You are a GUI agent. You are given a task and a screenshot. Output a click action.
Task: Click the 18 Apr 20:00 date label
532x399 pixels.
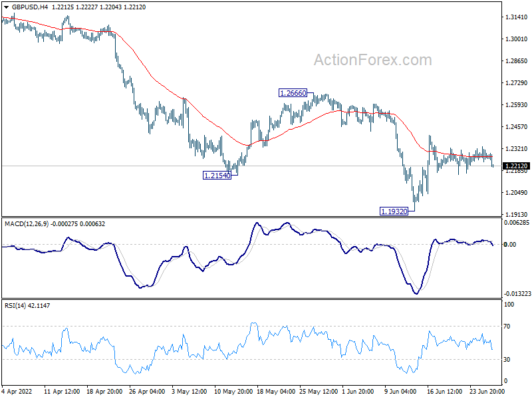[104, 392]
